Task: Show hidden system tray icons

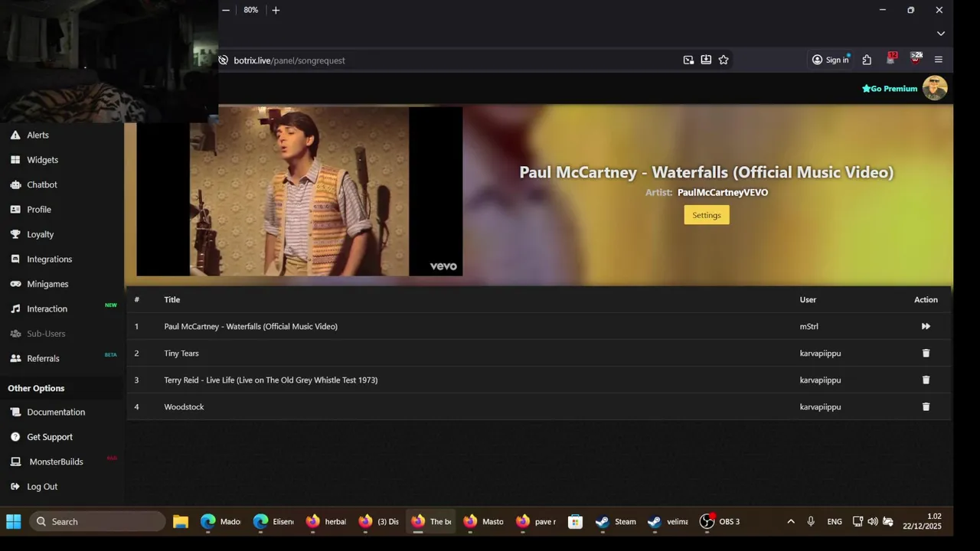Action: click(791, 522)
